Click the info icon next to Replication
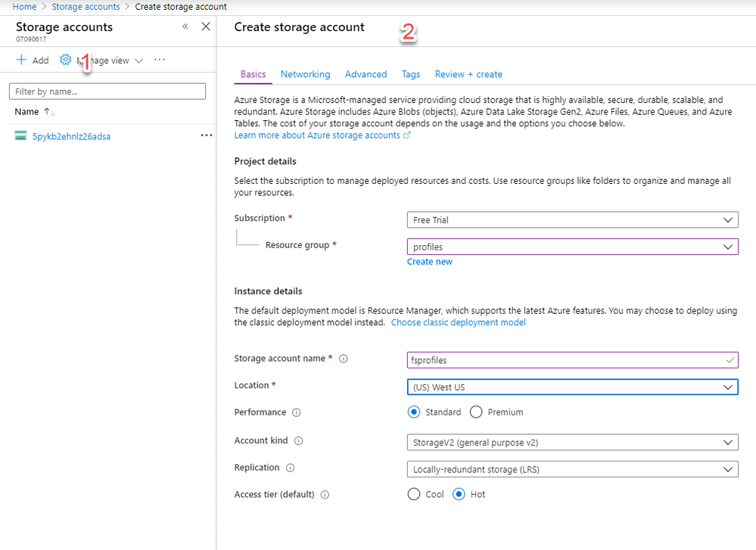Image resolution: width=756 pixels, height=550 pixels. [291, 468]
